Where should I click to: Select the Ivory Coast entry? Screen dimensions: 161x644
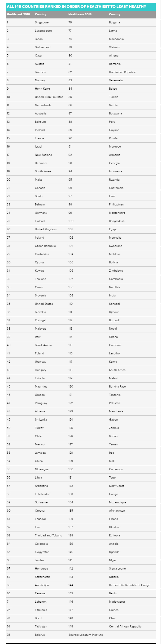click(116, 486)
